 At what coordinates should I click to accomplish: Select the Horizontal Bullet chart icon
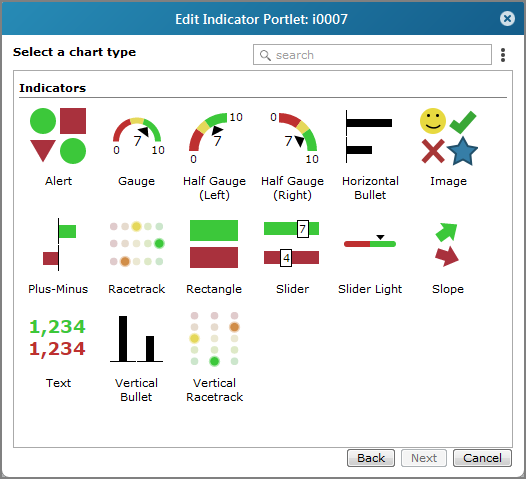pyautogui.click(x=369, y=136)
